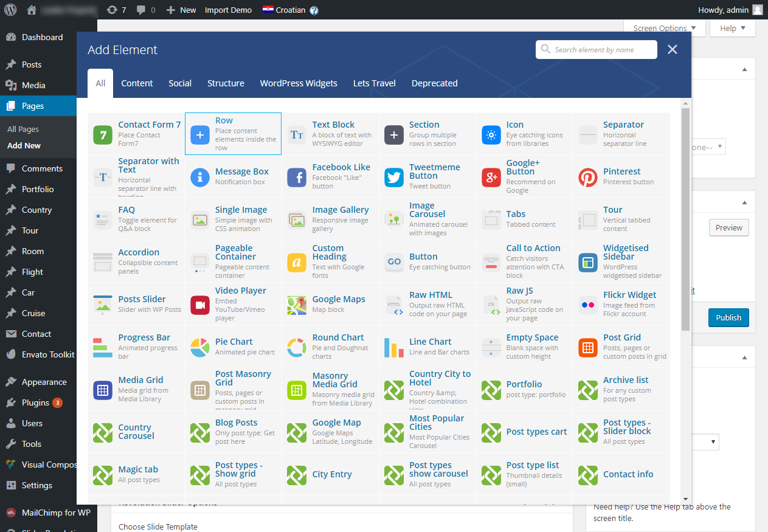Open the Screen Options dropdown
The image size is (768, 532).
pyautogui.click(x=664, y=28)
